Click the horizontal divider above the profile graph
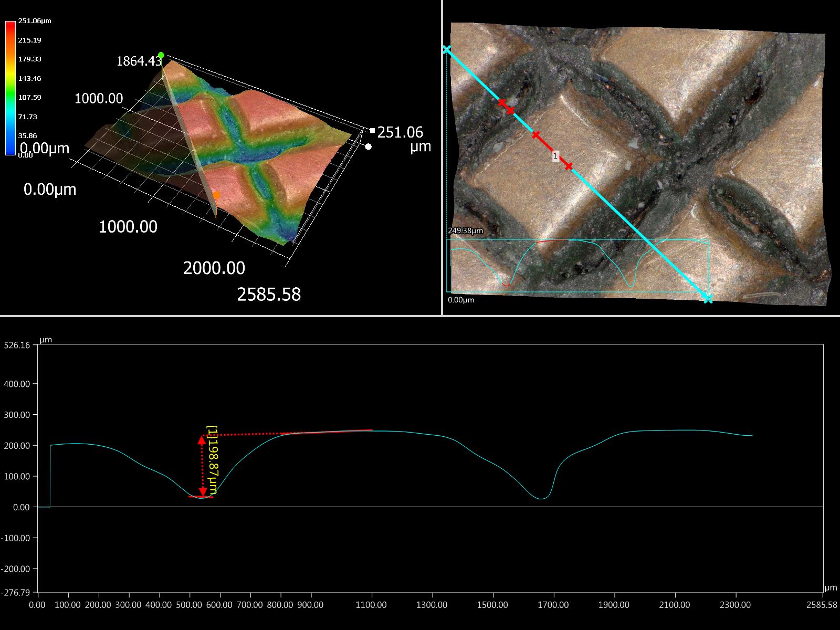 click(420, 316)
